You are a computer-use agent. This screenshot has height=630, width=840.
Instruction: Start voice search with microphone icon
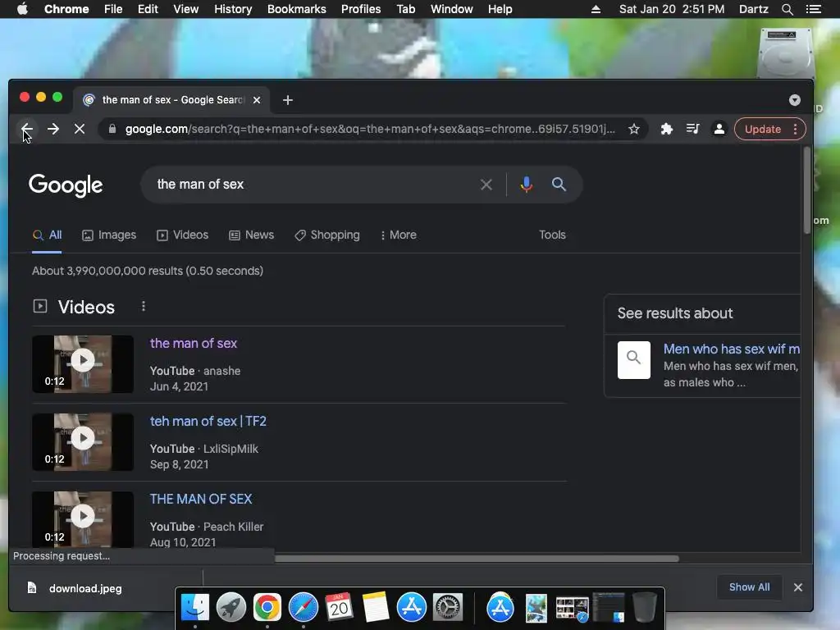(526, 185)
